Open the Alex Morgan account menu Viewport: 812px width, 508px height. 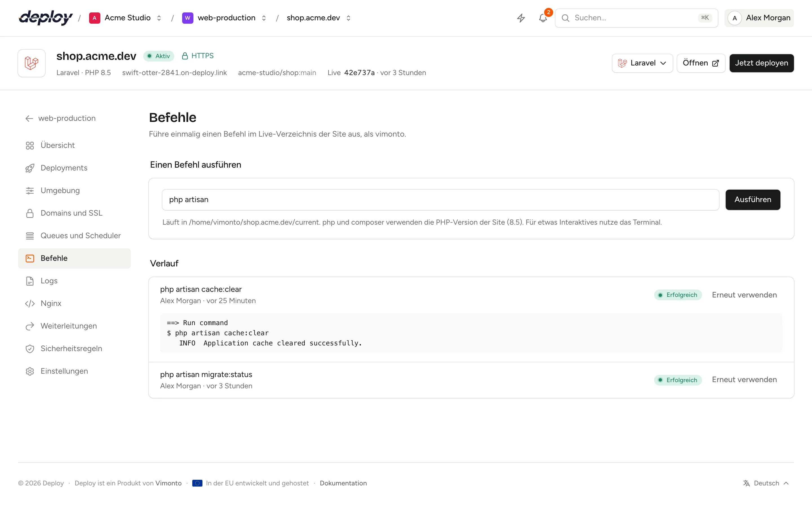tap(759, 18)
